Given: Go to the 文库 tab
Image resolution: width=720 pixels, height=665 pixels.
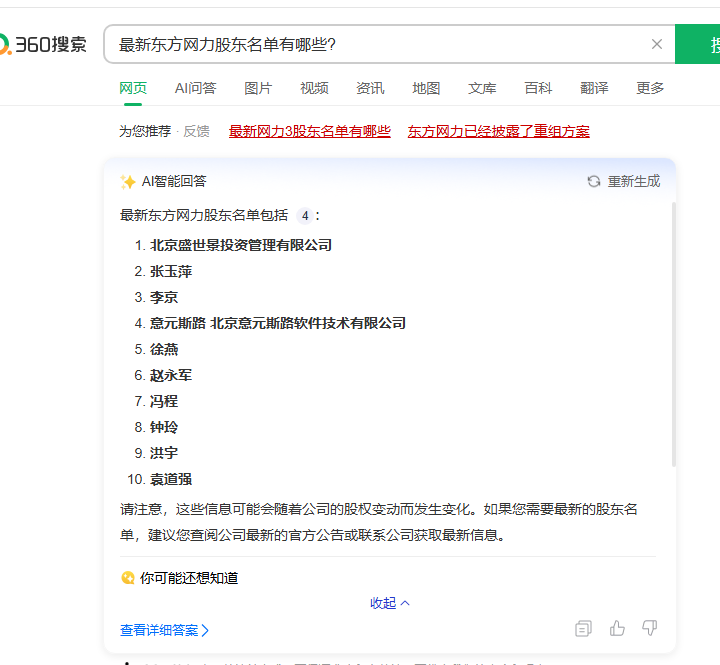Looking at the screenshot, I should (x=482, y=88).
